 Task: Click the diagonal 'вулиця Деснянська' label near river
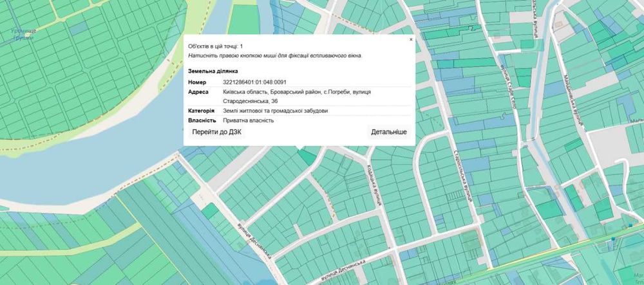tap(254, 241)
